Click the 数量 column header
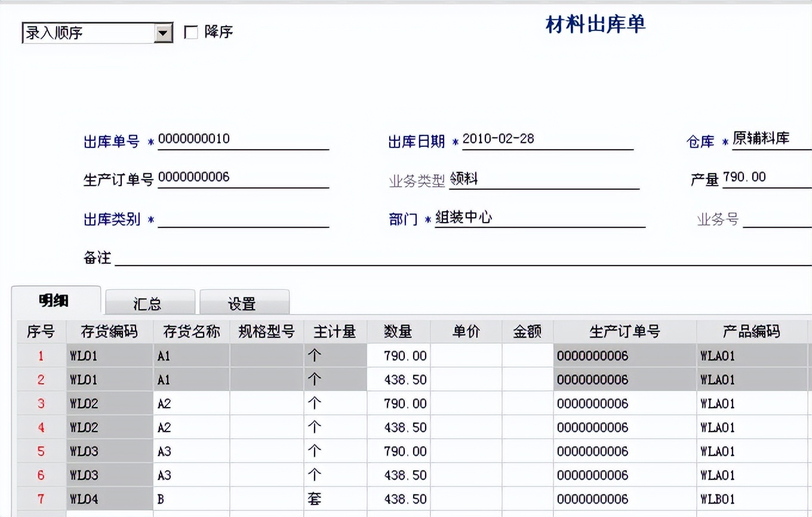This screenshot has height=517, width=812. (x=398, y=331)
